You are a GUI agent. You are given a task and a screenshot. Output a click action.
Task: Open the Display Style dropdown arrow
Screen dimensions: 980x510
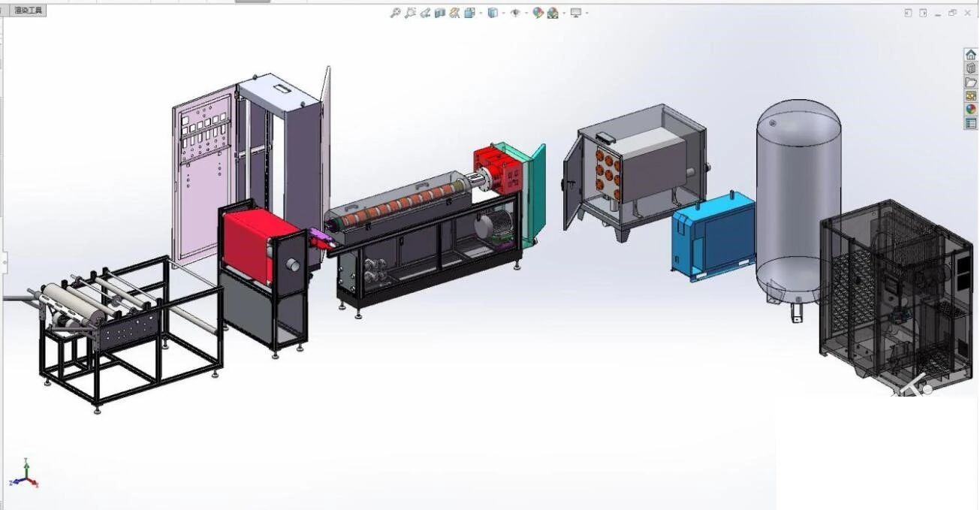click(504, 13)
